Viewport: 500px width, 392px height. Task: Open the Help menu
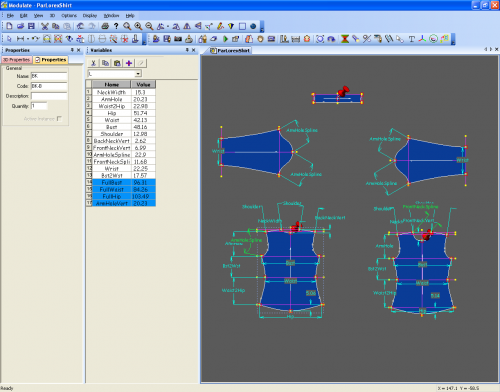tap(130, 16)
